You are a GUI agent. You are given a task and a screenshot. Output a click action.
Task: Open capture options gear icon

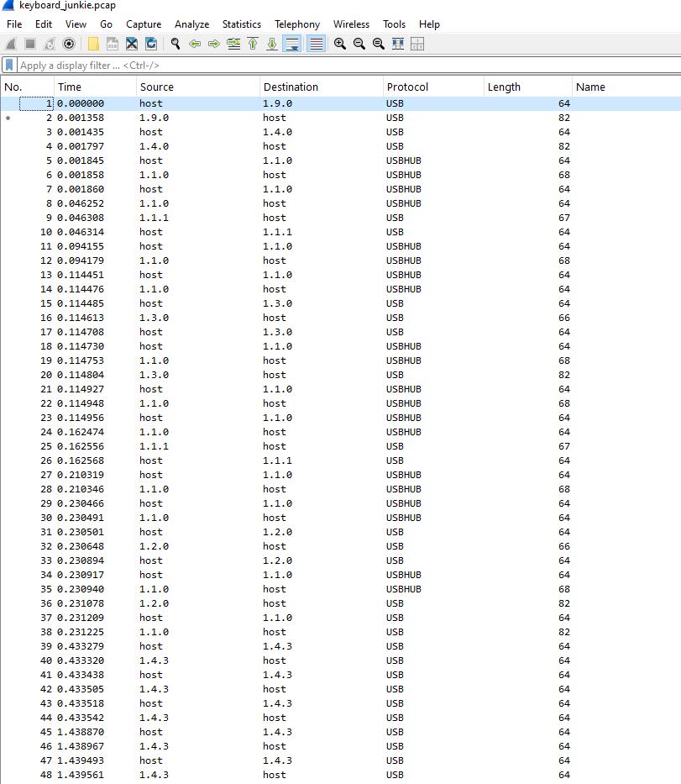(x=69, y=44)
